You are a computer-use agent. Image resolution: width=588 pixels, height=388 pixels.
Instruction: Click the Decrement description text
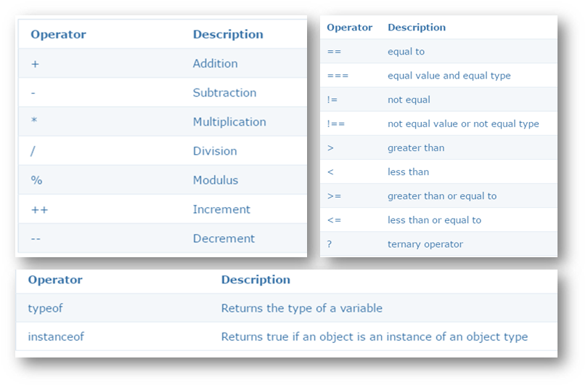tap(224, 238)
